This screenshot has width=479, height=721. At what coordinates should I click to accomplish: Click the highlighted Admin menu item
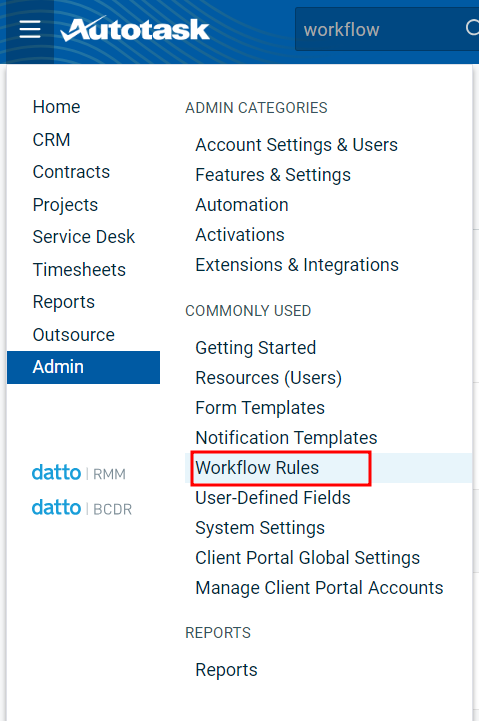point(83,367)
